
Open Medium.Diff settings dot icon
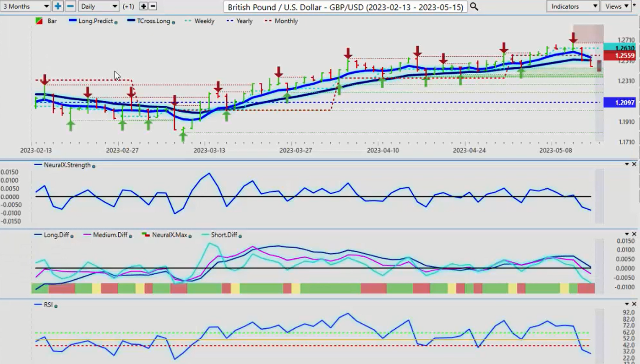click(130, 236)
